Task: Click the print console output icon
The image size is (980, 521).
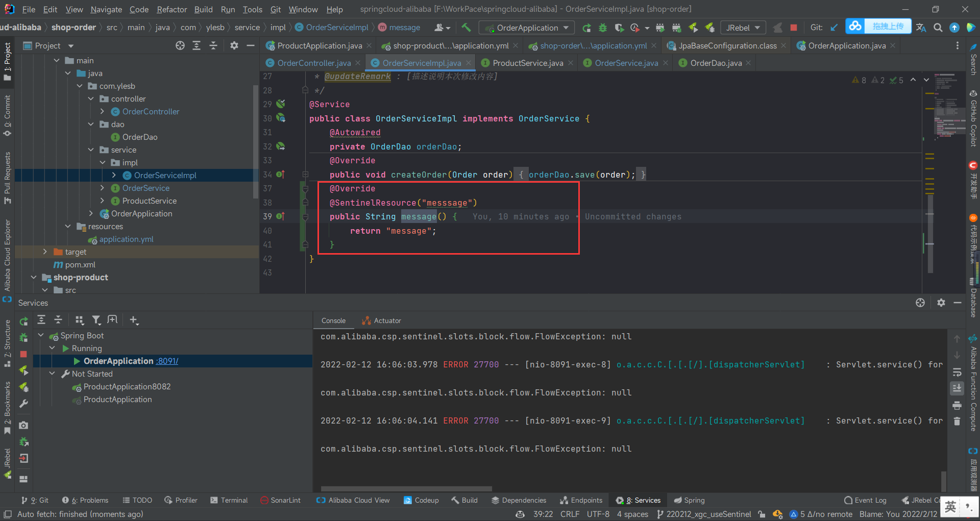Action: [x=957, y=406]
